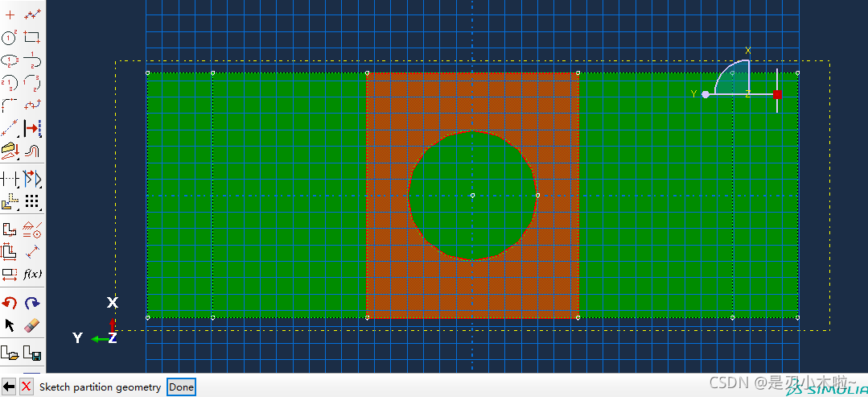Pick the Create Rectangle tool

[x=32, y=37]
